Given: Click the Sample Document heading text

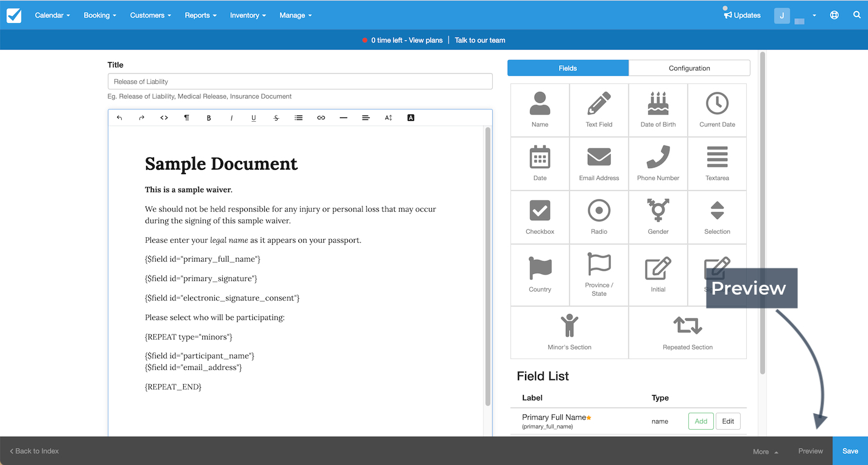Looking at the screenshot, I should 221,164.
